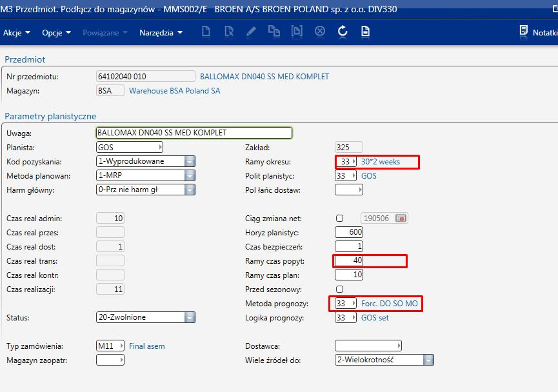558x392 pixels.
Task: Click Nr przedmiotu field 64102040 010
Action: point(146,77)
